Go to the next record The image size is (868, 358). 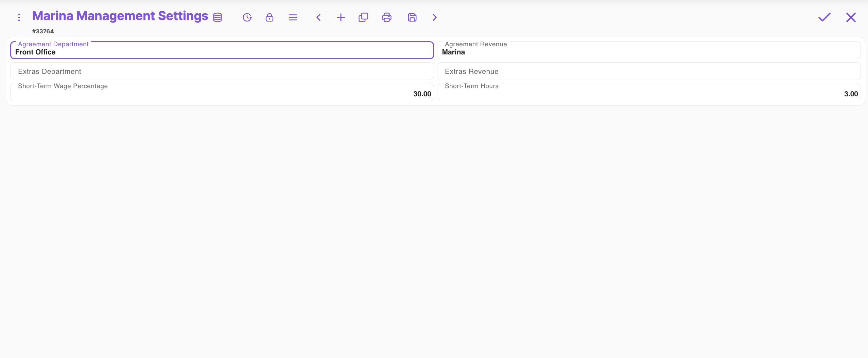[x=434, y=17]
